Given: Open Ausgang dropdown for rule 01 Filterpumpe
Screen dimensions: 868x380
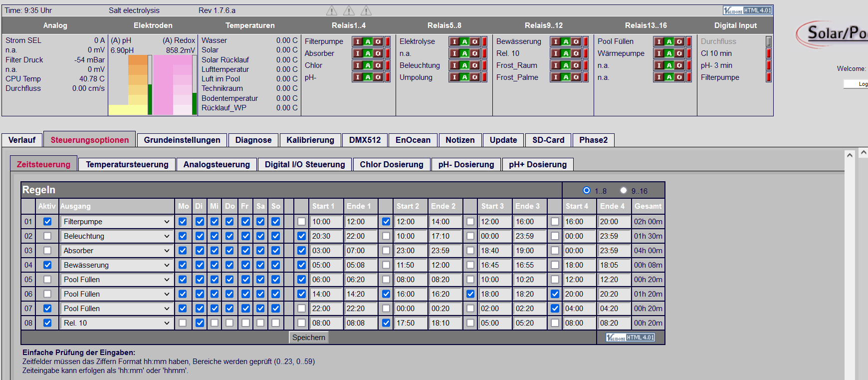Looking at the screenshot, I should pyautogui.click(x=117, y=222).
